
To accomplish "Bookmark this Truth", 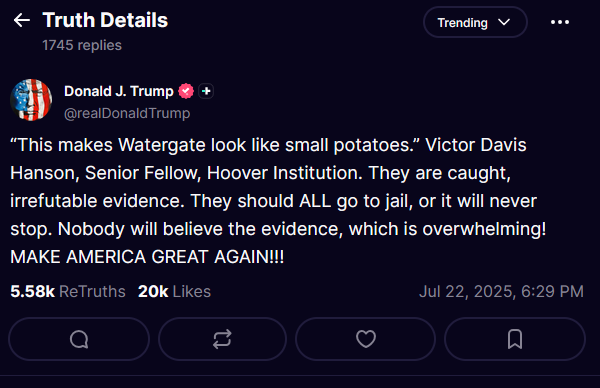I will 515,339.
